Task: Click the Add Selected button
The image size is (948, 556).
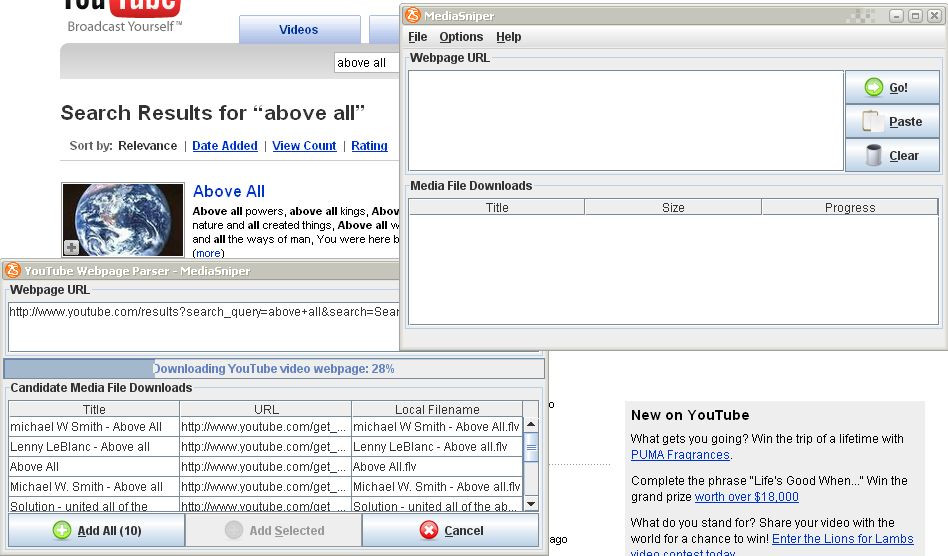Action: 273,530
